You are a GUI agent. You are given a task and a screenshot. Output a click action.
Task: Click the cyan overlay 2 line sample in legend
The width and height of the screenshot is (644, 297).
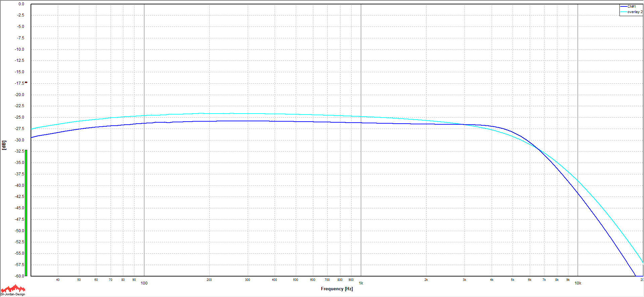[x=623, y=12]
